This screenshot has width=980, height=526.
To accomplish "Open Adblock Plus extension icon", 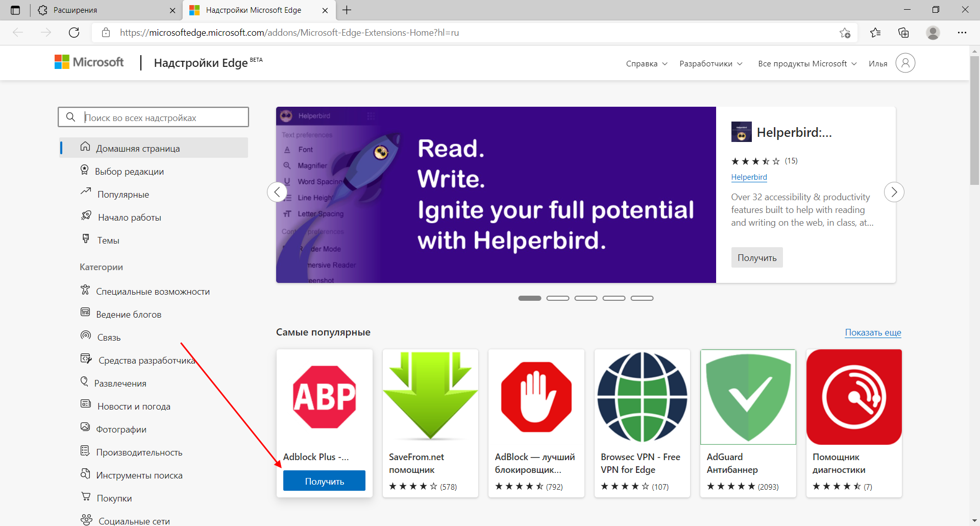I will 325,397.
